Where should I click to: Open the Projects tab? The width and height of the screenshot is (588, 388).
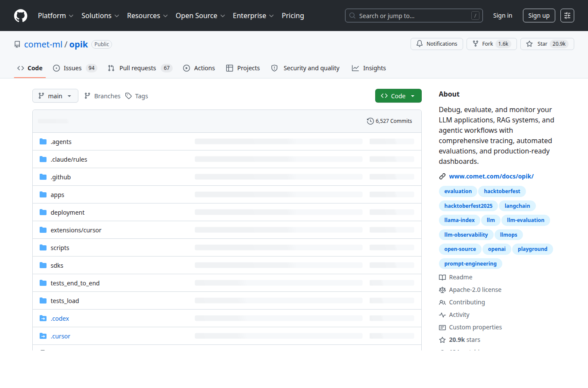[x=243, y=68]
